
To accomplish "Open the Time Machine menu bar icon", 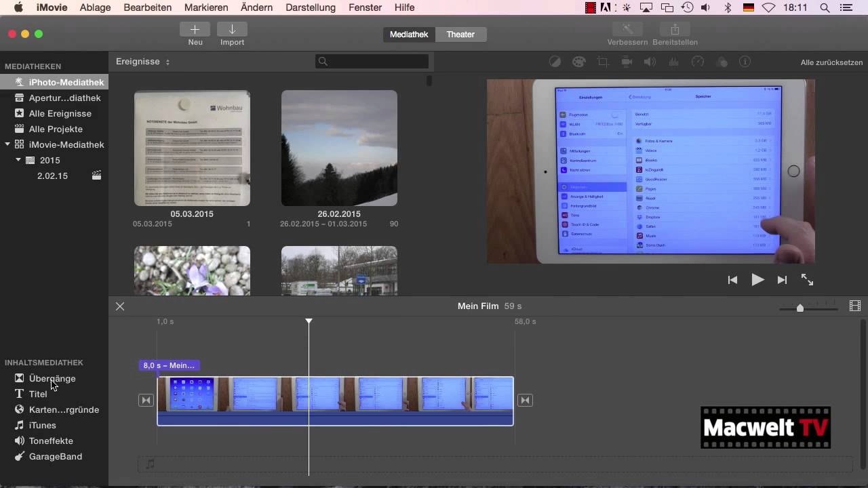I will click(687, 7).
